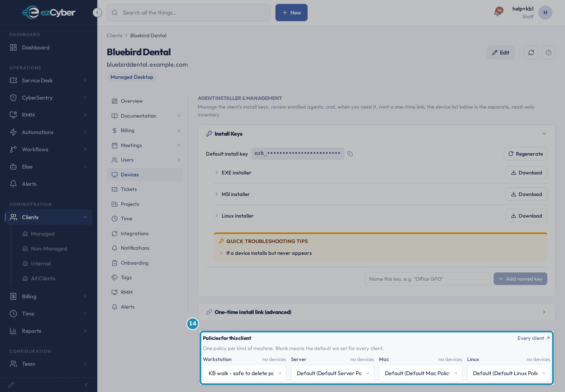Collapse the Clients sidebar section
Image resolution: width=565 pixels, height=392 pixels.
(48, 217)
